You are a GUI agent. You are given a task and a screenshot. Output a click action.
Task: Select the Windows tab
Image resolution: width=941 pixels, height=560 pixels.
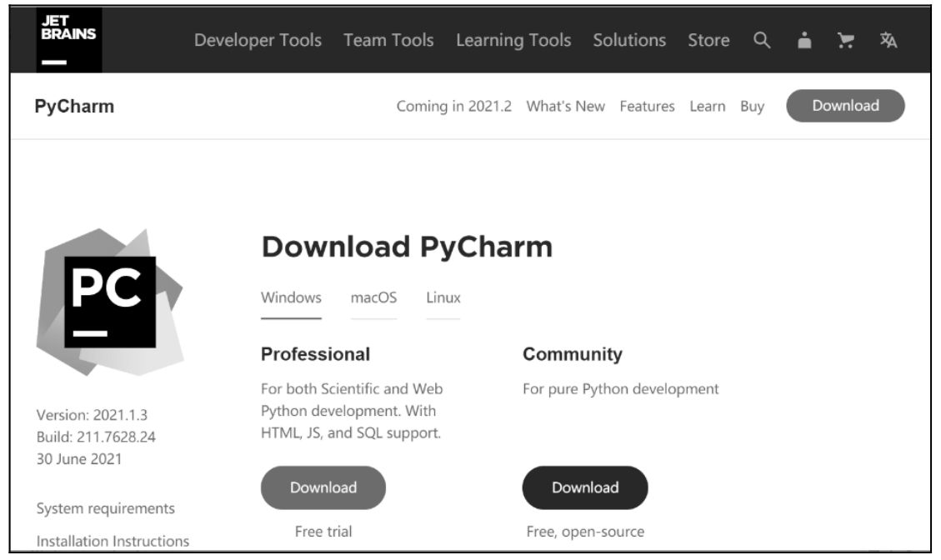click(291, 297)
